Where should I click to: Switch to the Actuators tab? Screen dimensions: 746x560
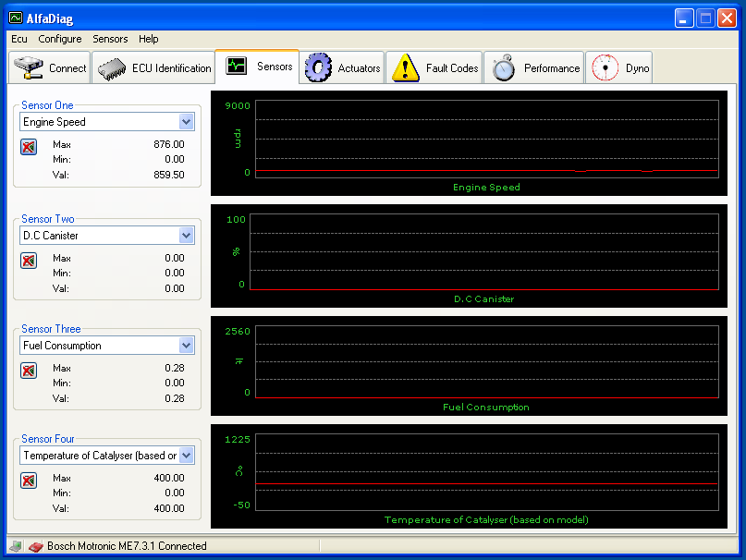click(x=343, y=68)
